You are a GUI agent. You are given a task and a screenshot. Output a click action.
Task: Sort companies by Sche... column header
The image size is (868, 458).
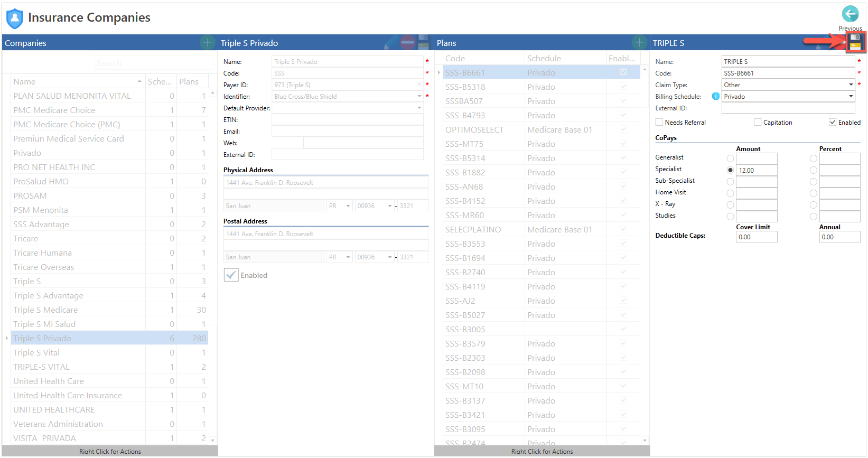(161, 81)
